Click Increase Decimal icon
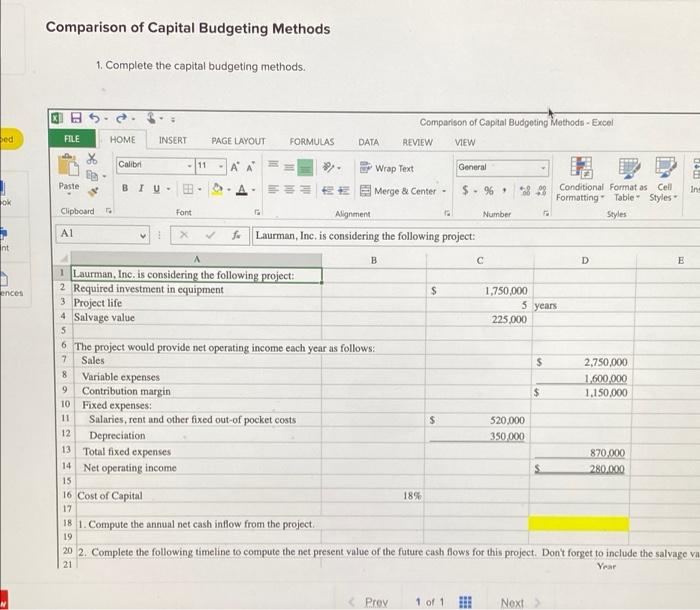This screenshot has width=700, height=610. coord(525,191)
